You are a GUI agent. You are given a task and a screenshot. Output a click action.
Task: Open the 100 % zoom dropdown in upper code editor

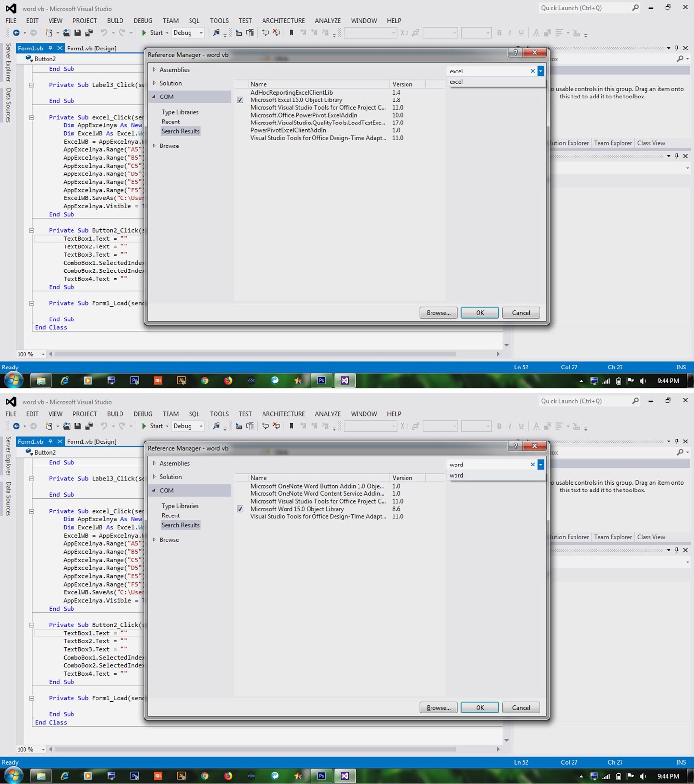[x=43, y=354]
